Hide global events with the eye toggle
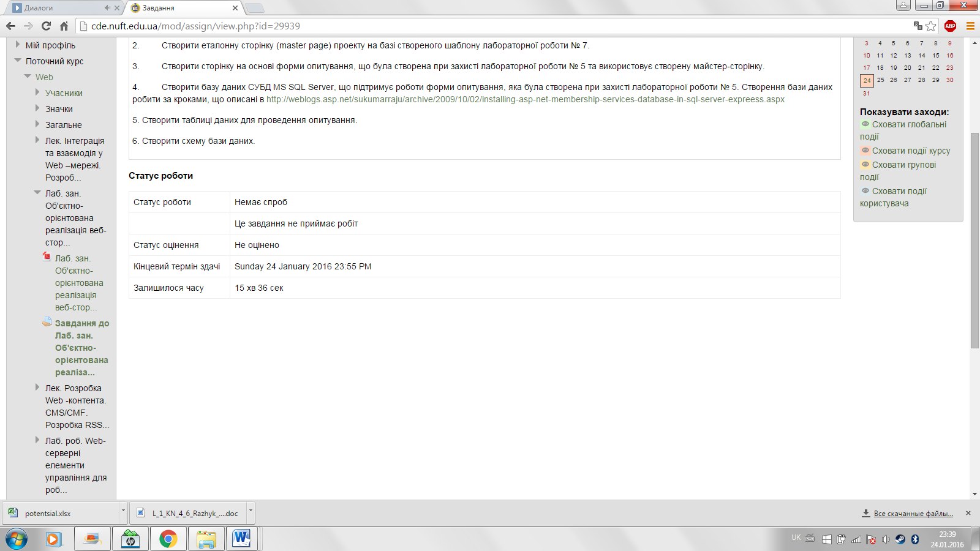This screenshot has height=551, width=980. [x=865, y=124]
